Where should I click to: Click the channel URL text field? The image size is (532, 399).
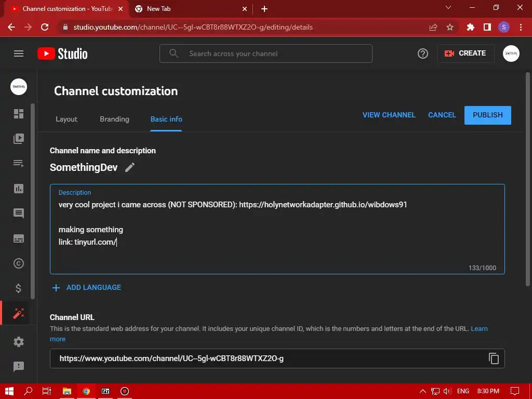277,358
